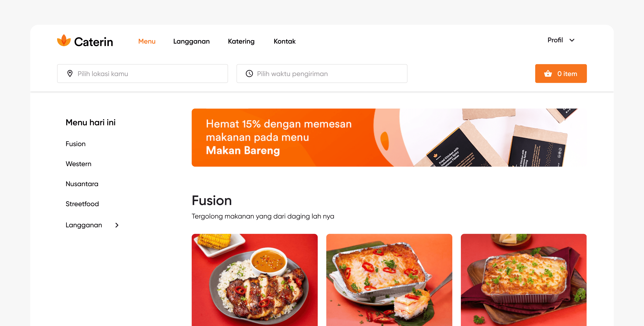Select Streetfood category in sidebar
This screenshot has width=644, height=326.
pos(82,204)
